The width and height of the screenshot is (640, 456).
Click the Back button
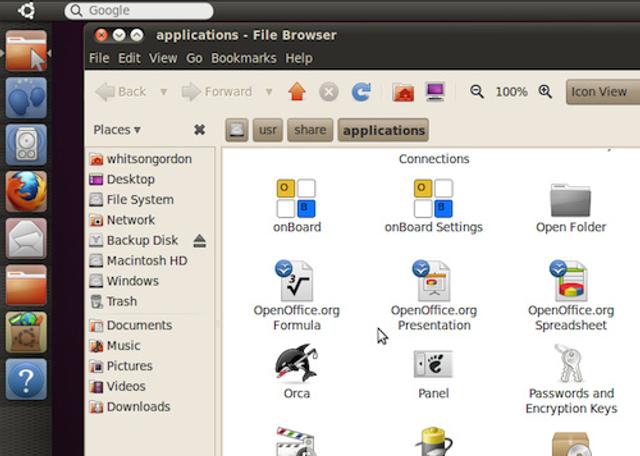pos(121,91)
